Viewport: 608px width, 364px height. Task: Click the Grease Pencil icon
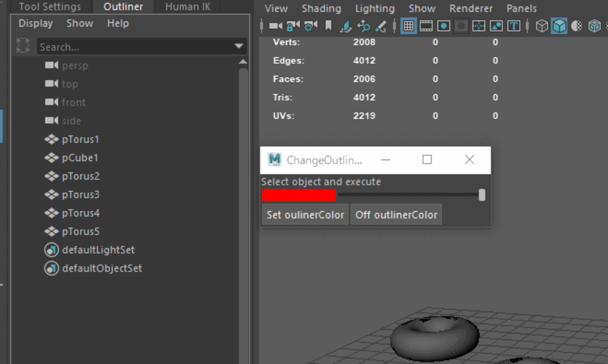click(x=381, y=26)
